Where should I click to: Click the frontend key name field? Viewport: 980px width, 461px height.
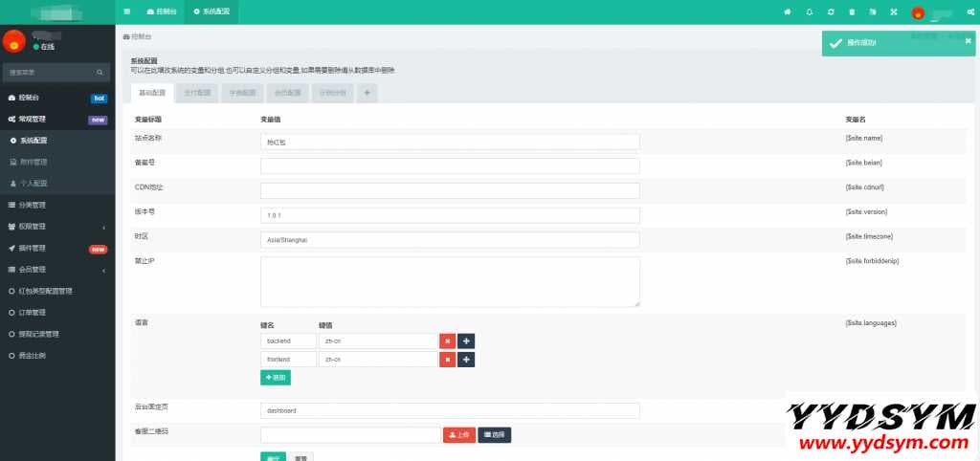click(x=288, y=360)
